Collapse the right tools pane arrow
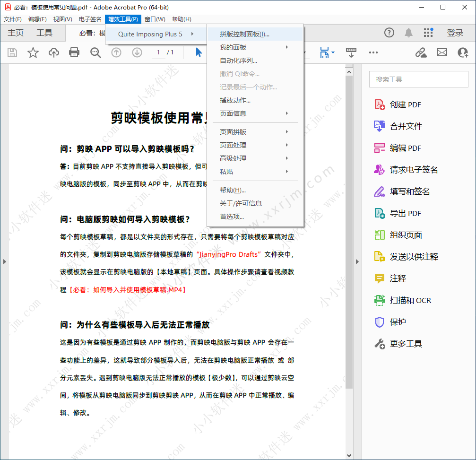 (357, 261)
